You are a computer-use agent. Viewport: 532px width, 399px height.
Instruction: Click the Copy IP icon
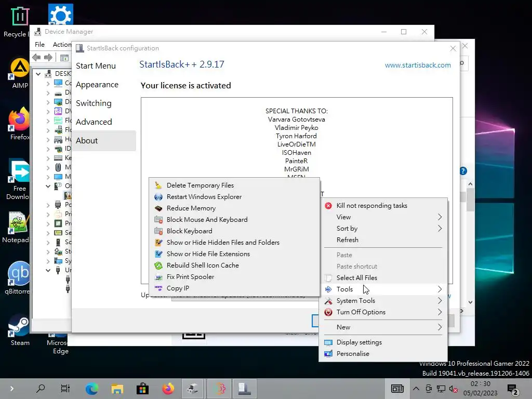click(158, 288)
